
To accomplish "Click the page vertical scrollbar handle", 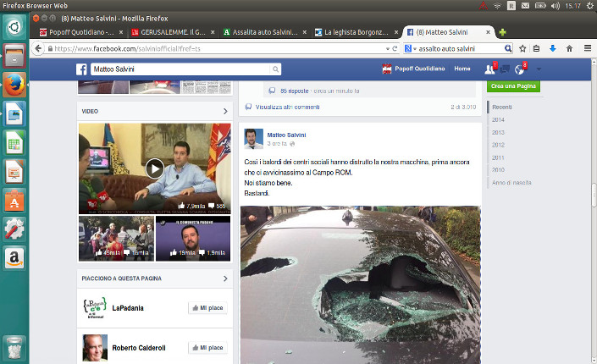I will [594, 196].
